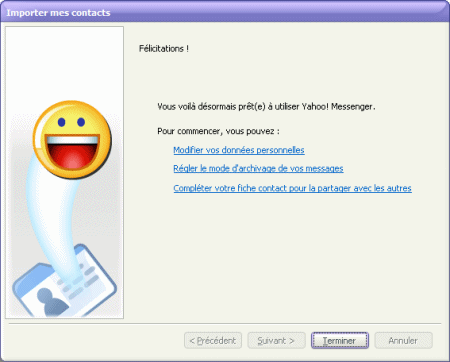This screenshot has height=362, width=450.
Task: Click the Yahoo smiley face image
Action: click(x=72, y=139)
